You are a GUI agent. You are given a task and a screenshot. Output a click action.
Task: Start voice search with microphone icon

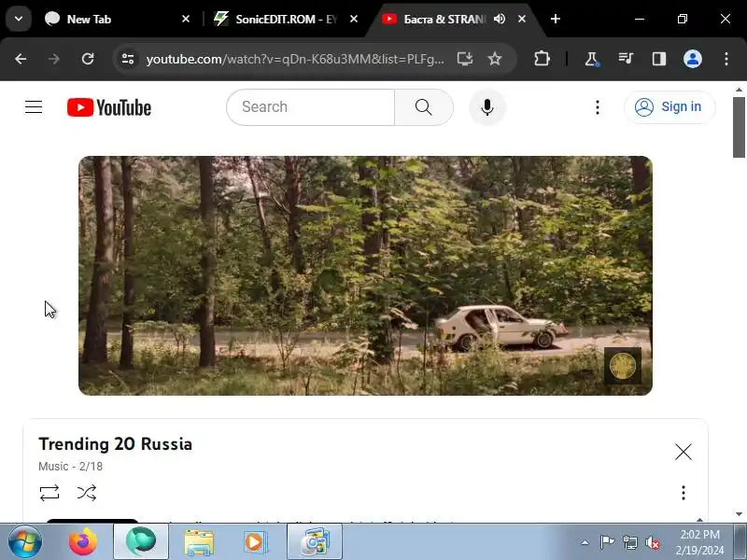(x=486, y=107)
